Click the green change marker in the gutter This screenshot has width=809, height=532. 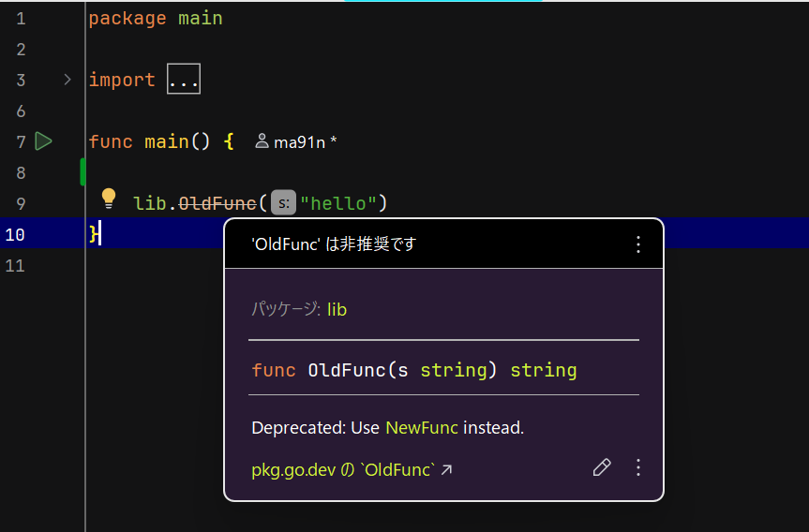point(82,172)
